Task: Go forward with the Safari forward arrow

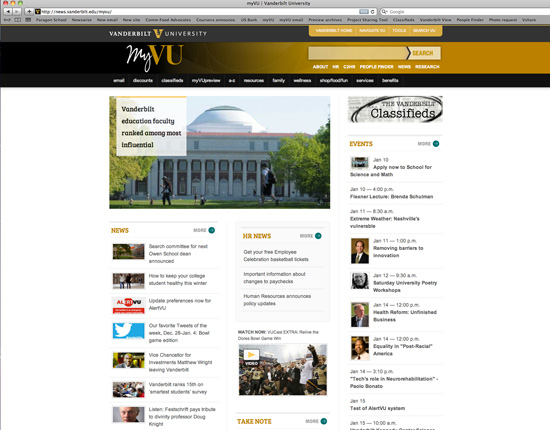Action: 17,12
